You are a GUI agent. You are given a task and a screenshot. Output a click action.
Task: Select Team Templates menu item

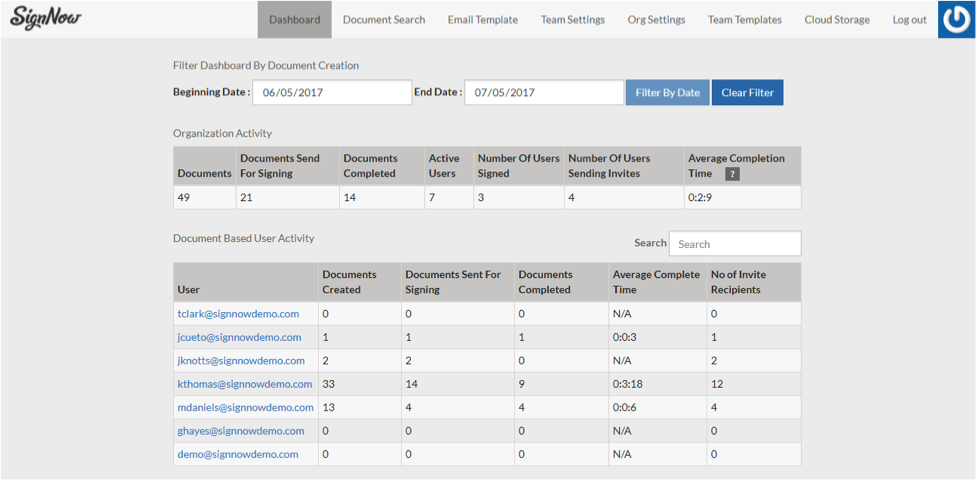coord(744,19)
